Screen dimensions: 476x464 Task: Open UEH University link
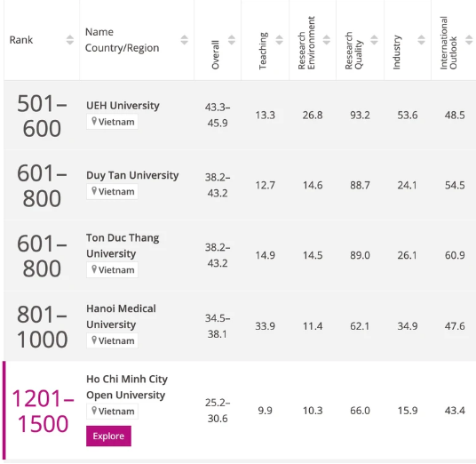point(123,106)
